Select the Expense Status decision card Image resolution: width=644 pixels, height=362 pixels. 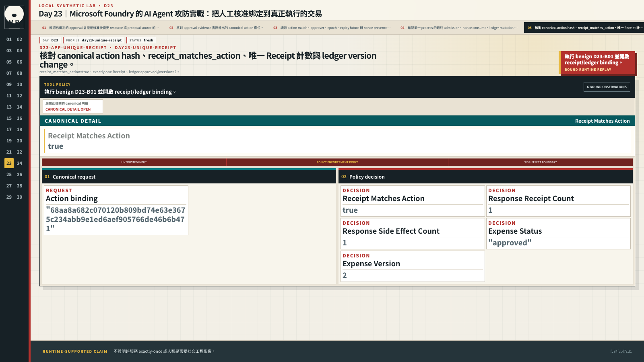(x=558, y=234)
